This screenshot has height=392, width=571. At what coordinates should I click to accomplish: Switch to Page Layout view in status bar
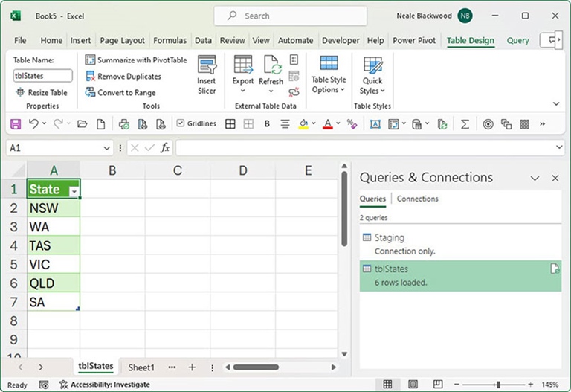(413, 384)
